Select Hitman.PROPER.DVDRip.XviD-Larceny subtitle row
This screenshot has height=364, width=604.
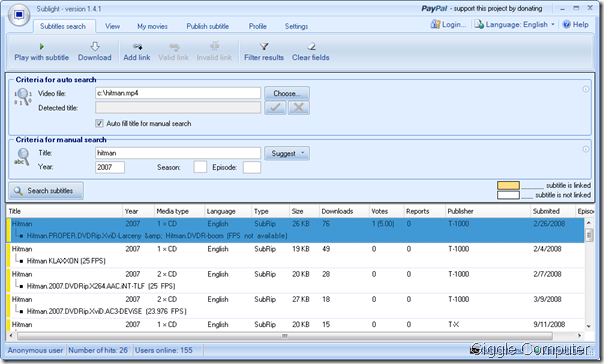coord(295,230)
